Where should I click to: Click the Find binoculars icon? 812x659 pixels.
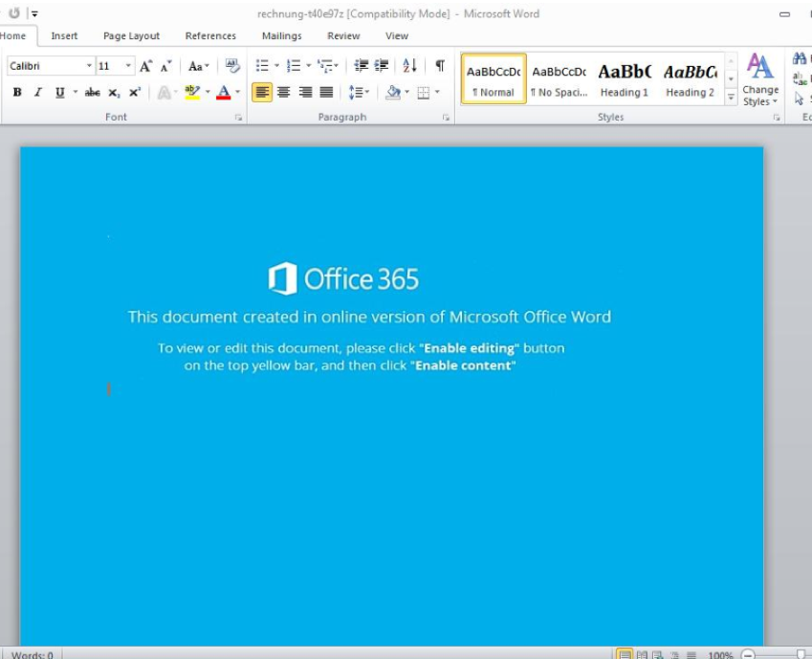[x=800, y=58]
